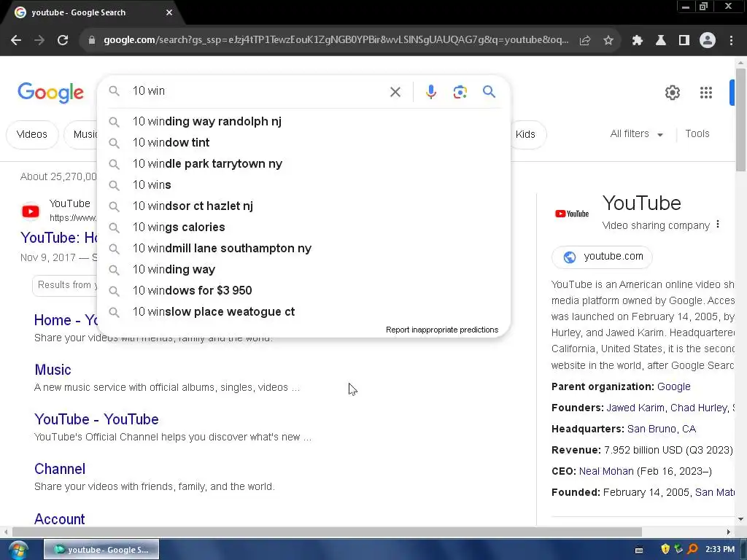Click Report inappropriate predictions link

[441, 330]
